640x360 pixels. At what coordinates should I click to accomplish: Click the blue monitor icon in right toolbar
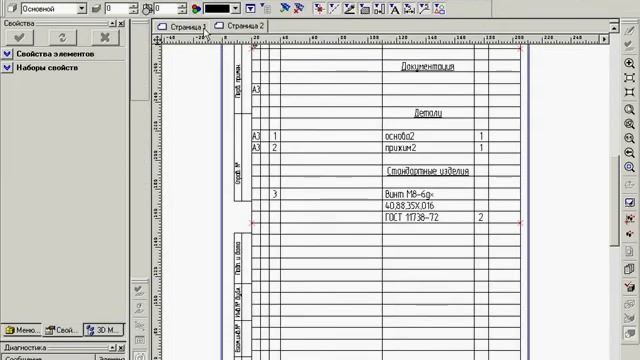[x=629, y=202]
